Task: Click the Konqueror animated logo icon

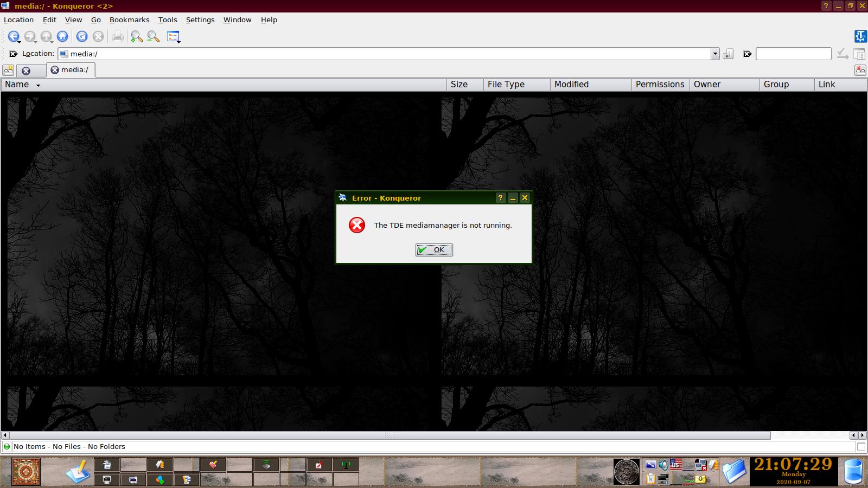Action: click(x=860, y=36)
